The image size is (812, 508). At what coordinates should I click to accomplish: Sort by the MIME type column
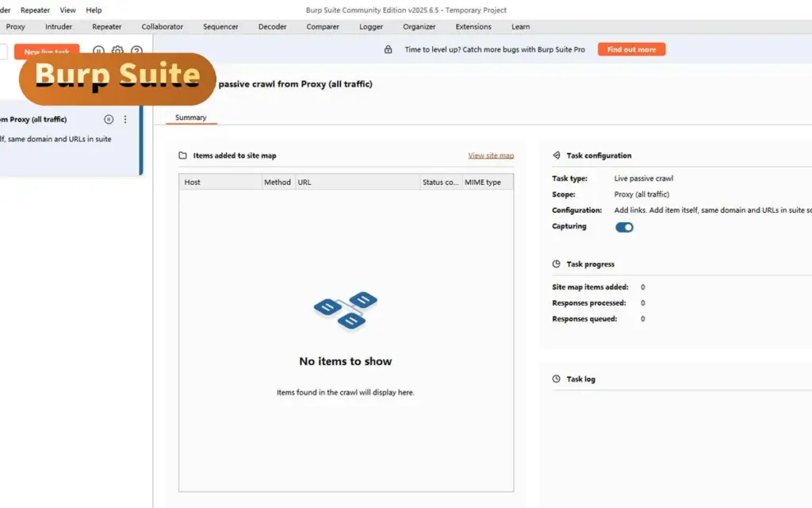tap(488, 183)
